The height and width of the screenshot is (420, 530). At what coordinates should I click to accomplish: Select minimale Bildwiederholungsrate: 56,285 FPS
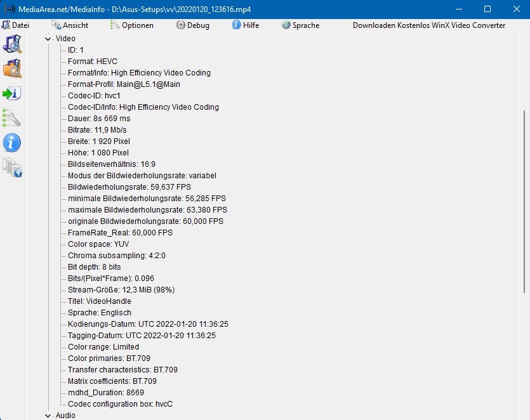[147, 199]
